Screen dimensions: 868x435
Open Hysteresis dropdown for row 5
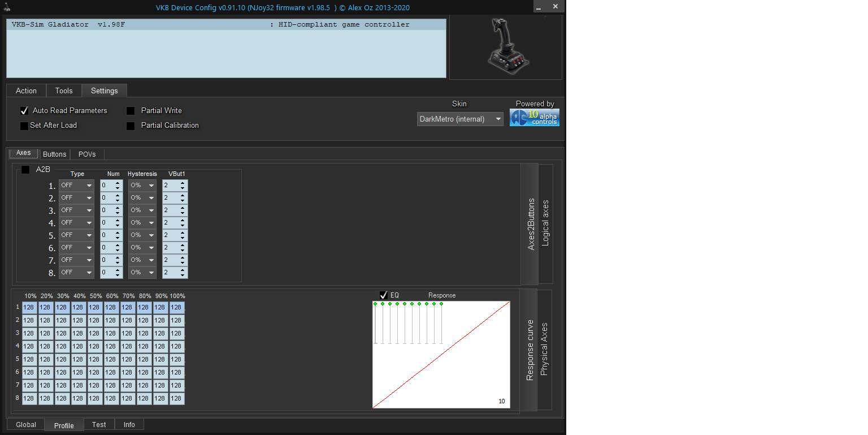pos(142,235)
